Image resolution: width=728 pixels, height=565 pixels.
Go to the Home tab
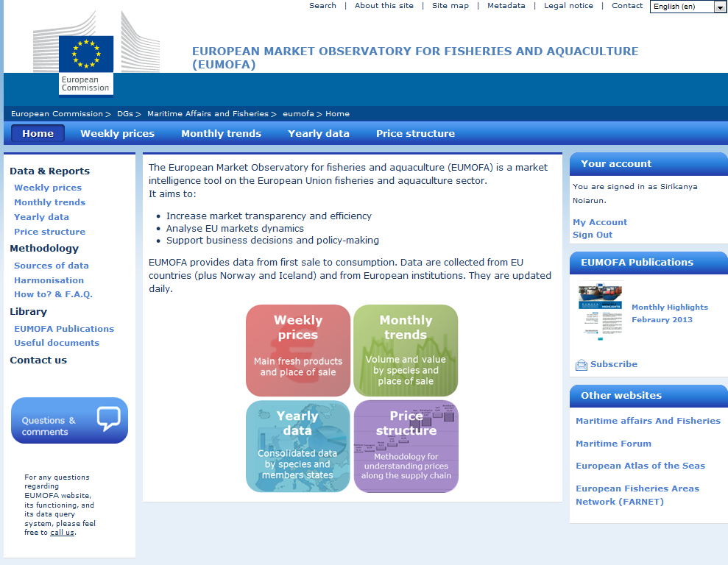click(38, 134)
